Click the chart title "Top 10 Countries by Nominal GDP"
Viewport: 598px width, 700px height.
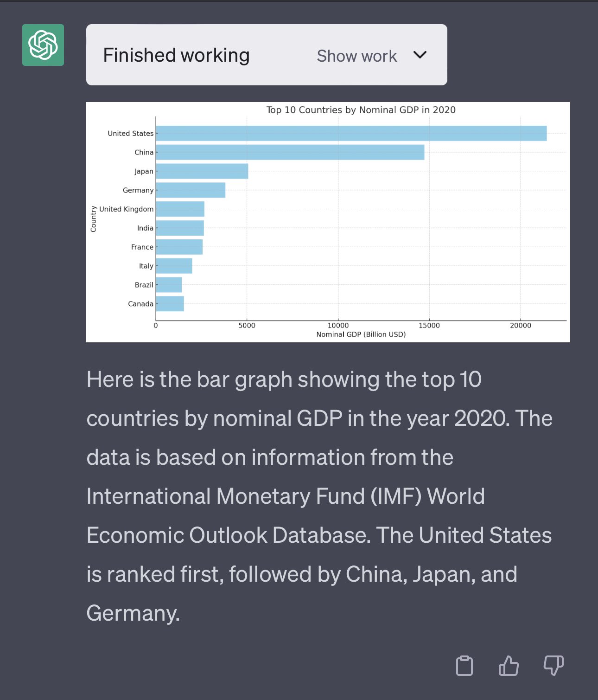[x=361, y=110]
